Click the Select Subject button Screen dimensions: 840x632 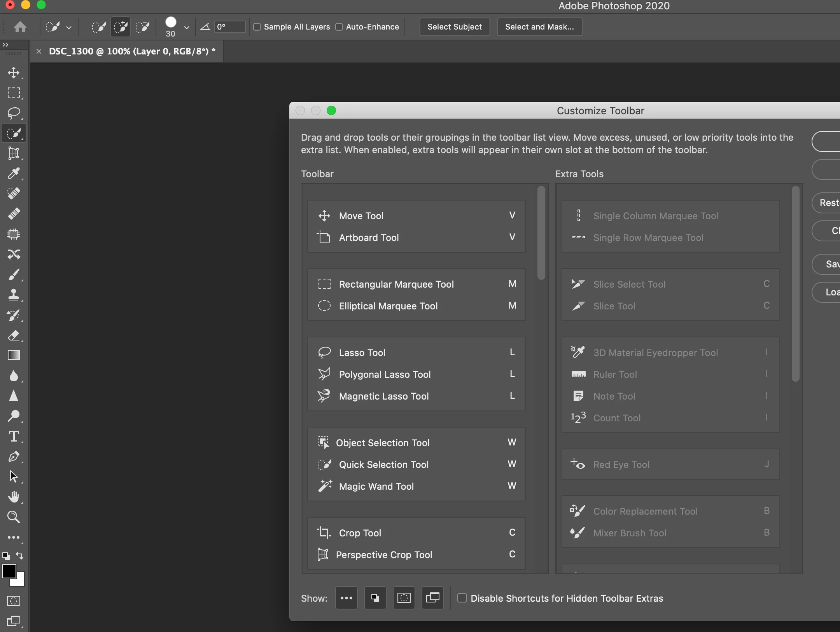pyautogui.click(x=454, y=27)
